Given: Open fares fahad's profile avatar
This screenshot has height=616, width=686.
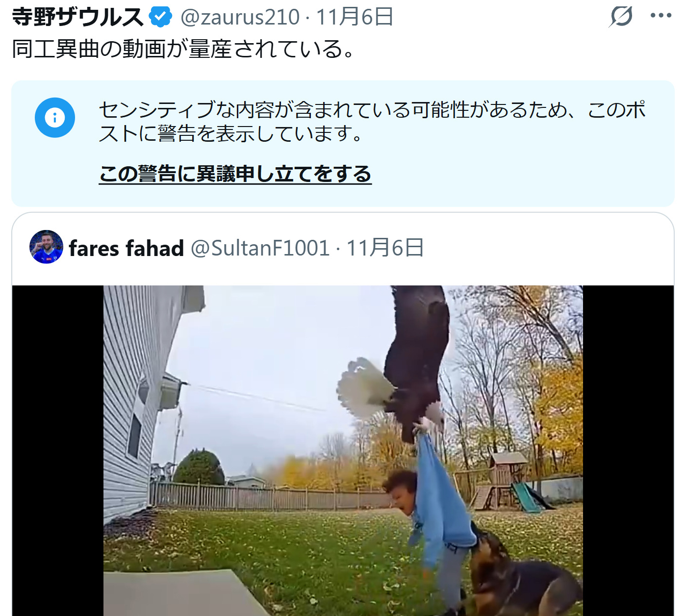Looking at the screenshot, I should tap(46, 247).
